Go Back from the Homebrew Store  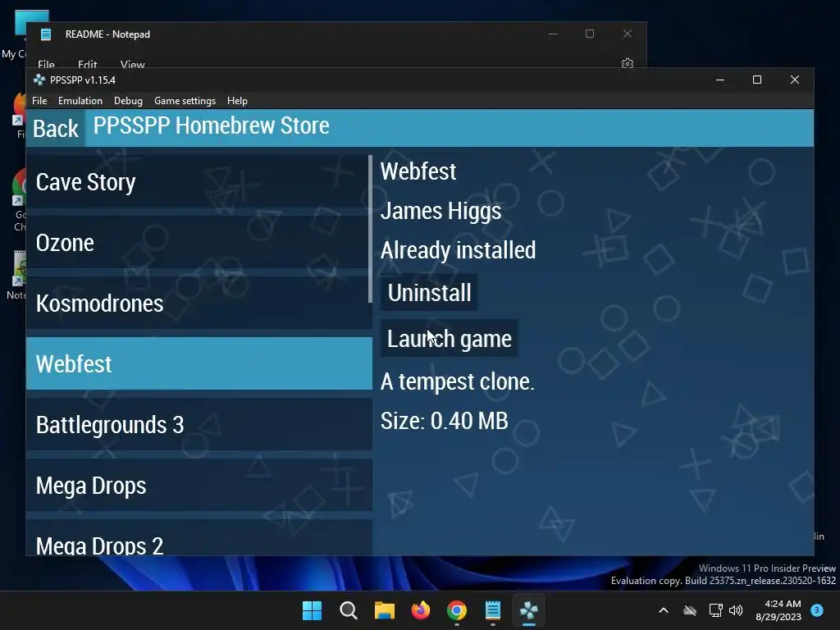coord(56,128)
